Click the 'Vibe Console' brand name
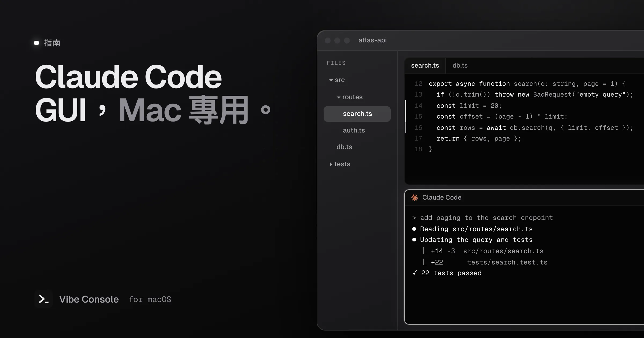The width and height of the screenshot is (644, 338). coord(89,299)
